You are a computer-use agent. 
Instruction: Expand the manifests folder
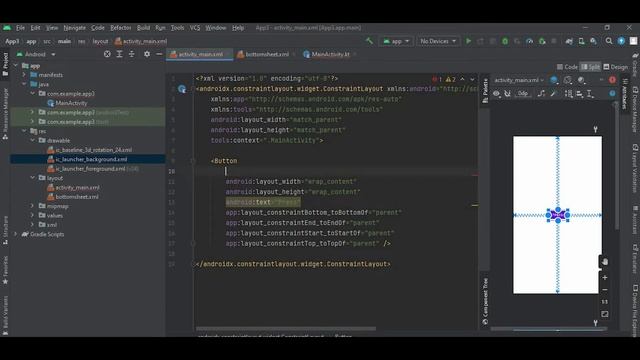(x=24, y=75)
